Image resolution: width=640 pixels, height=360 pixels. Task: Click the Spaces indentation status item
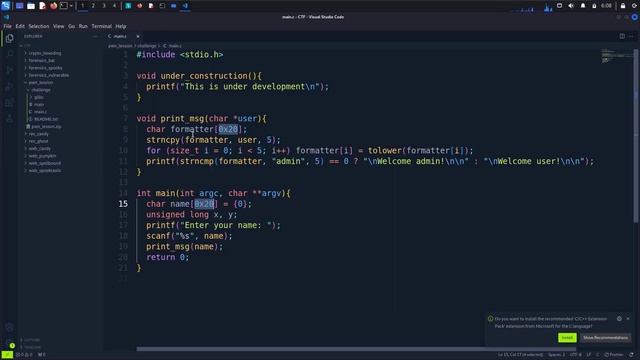click(x=556, y=355)
